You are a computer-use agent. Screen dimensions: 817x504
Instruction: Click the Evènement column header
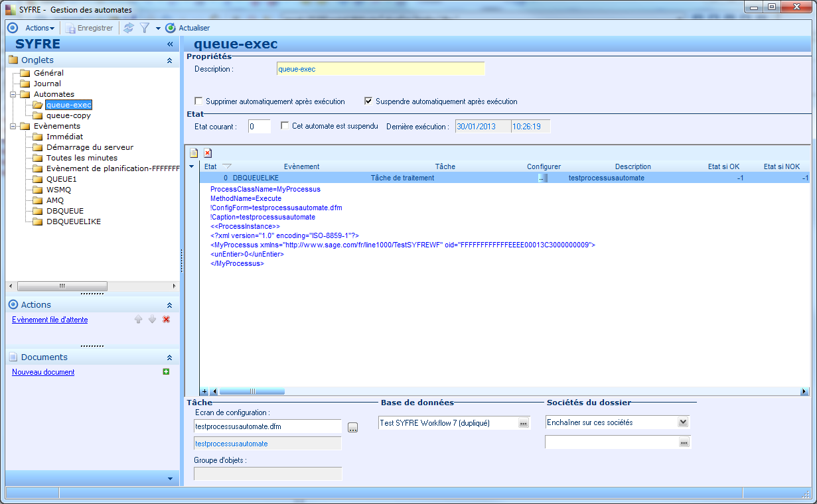pyautogui.click(x=301, y=166)
